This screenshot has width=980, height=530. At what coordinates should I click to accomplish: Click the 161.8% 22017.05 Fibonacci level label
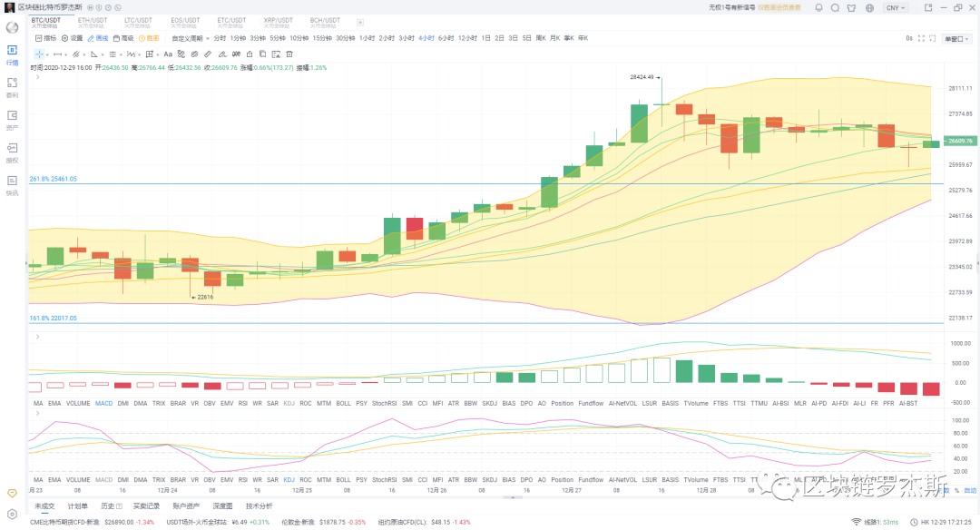pos(54,319)
